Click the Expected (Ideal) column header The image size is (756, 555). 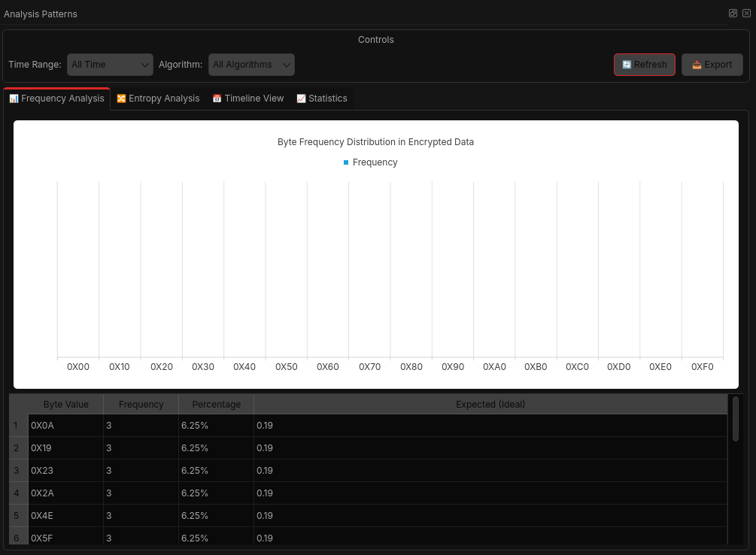pos(490,404)
